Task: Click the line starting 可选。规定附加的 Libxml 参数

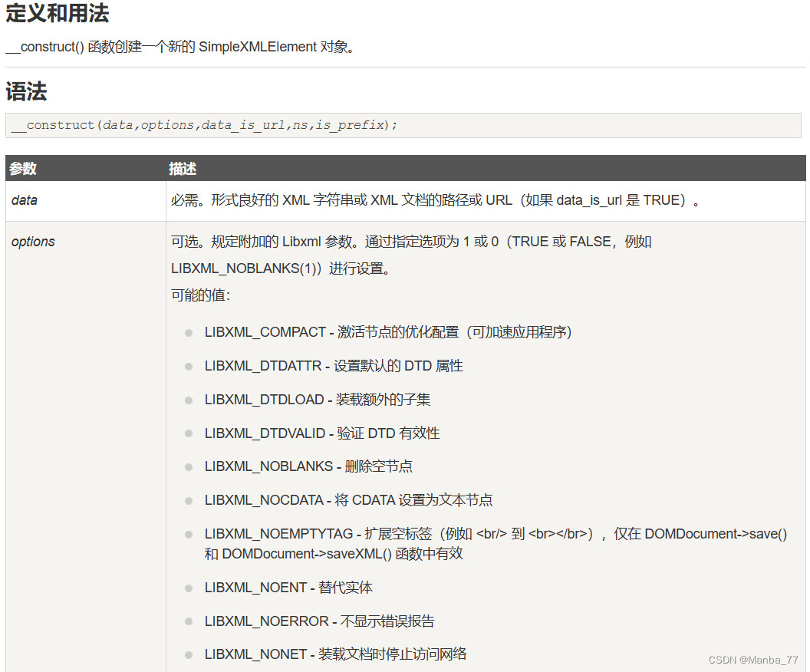Action: click(411, 242)
